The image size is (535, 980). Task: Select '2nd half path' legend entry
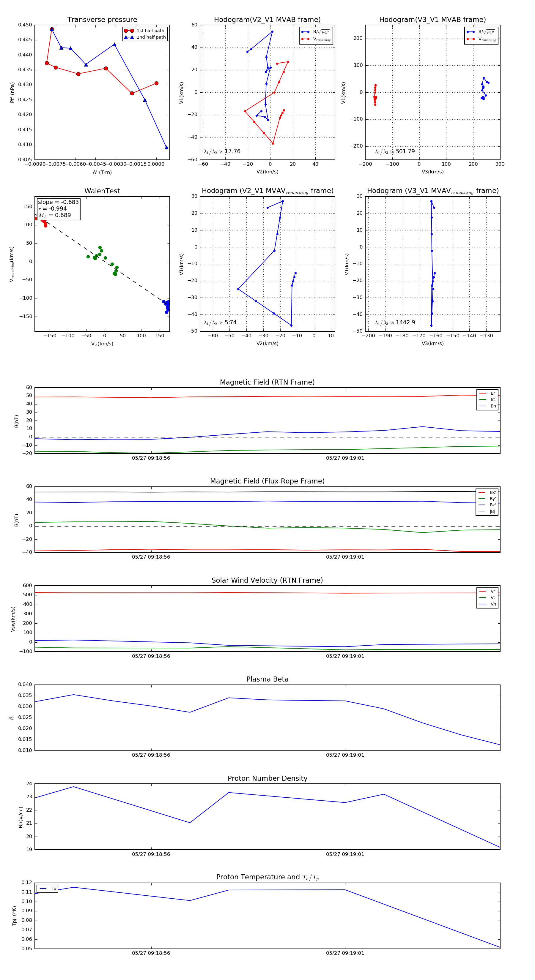[145, 37]
